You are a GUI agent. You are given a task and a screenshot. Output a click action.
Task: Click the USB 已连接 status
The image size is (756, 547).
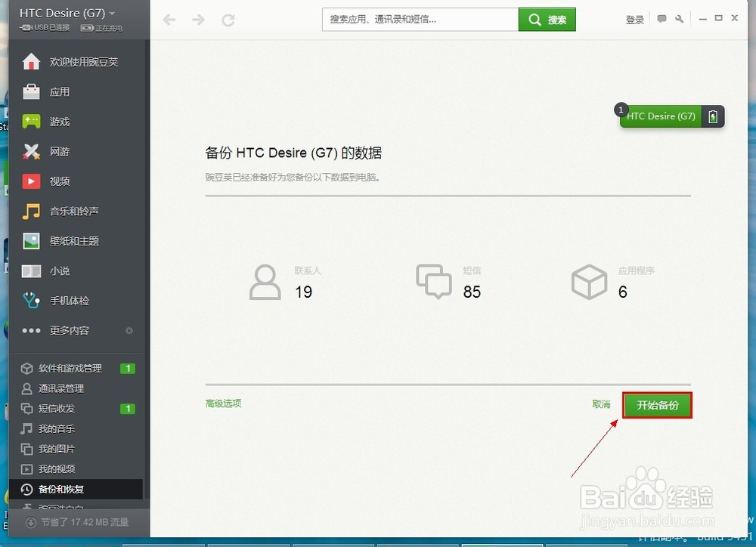pyautogui.click(x=45, y=28)
